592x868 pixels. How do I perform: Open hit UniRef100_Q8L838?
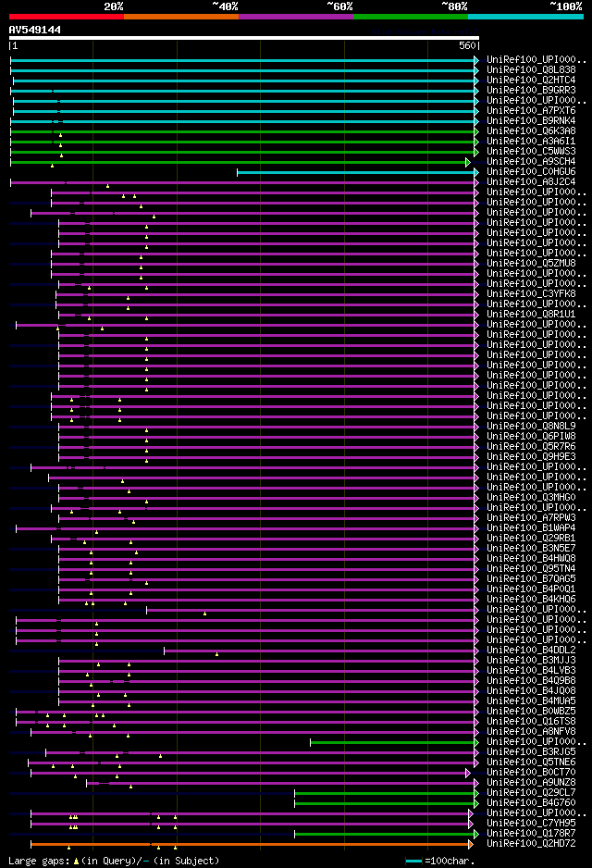coord(531,70)
